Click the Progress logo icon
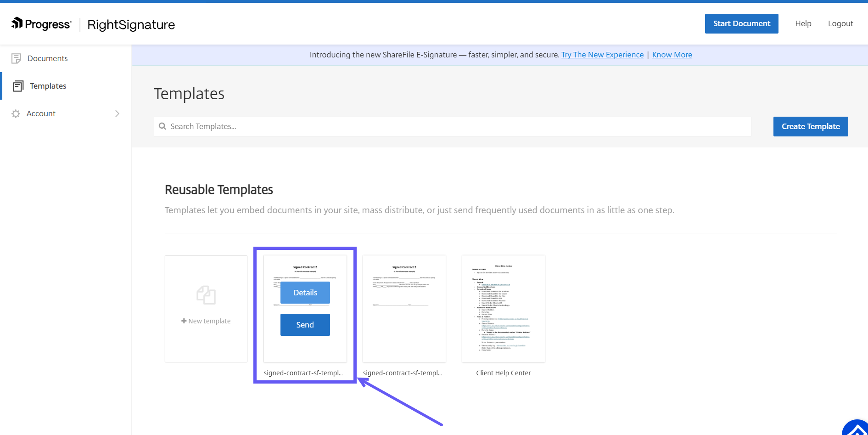 click(17, 23)
